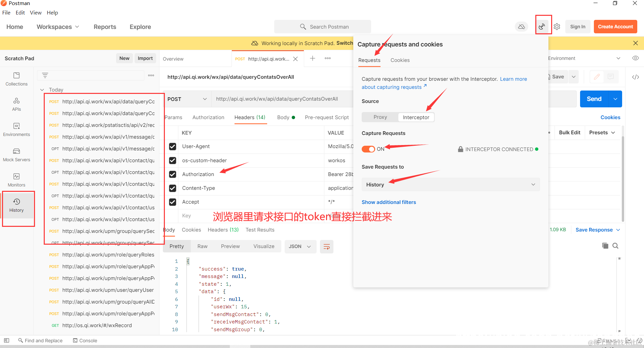Viewport: 644px width, 348px height.
Task: Open the code snippet panel icon
Action: point(636,77)
